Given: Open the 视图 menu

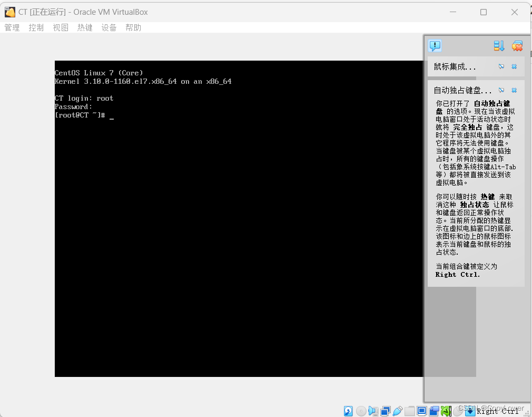Looking at the screenshot, I should point(61,27).
